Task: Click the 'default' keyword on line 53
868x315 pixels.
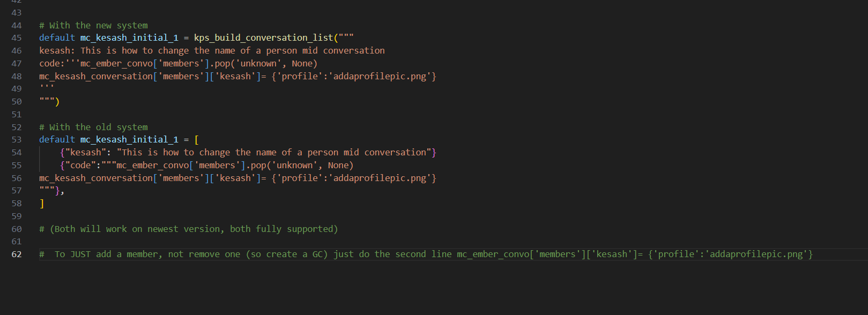Action: [x=57, y=140]
